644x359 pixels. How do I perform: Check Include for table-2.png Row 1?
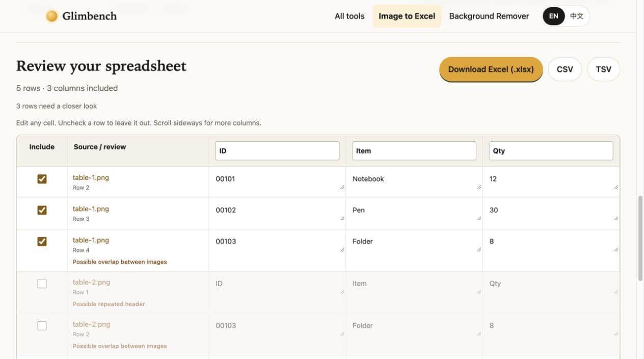42,284
